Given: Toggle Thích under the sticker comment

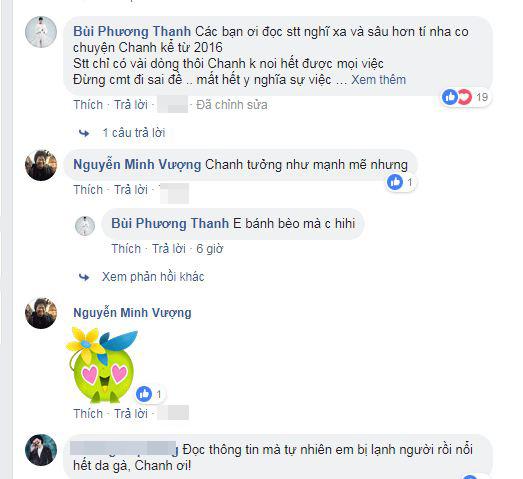Looking at the screenshot, I should [88, 414].
